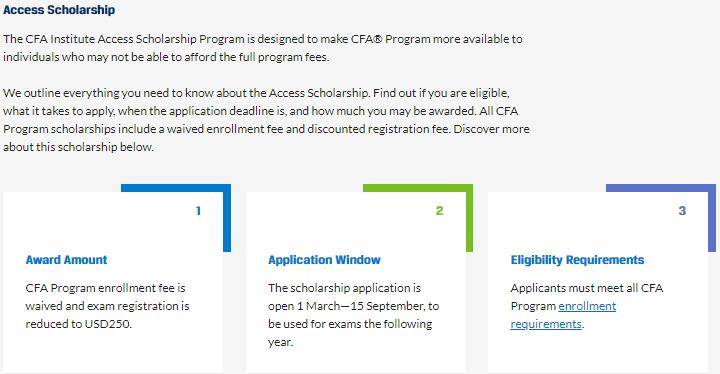Viewport: 720px width, 374px height.
Task: Open the enrollment requirements link
Action: click(x=563, y=315)
